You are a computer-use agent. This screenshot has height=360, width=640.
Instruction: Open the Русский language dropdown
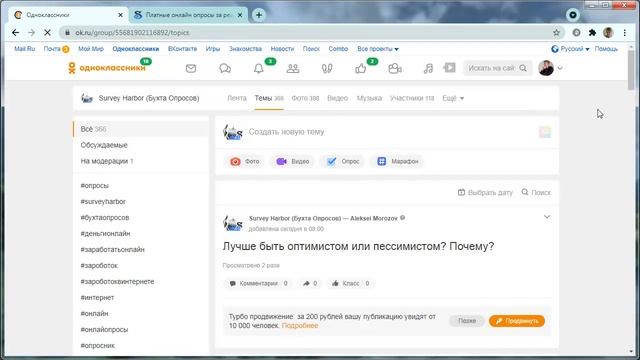point(570,49)
